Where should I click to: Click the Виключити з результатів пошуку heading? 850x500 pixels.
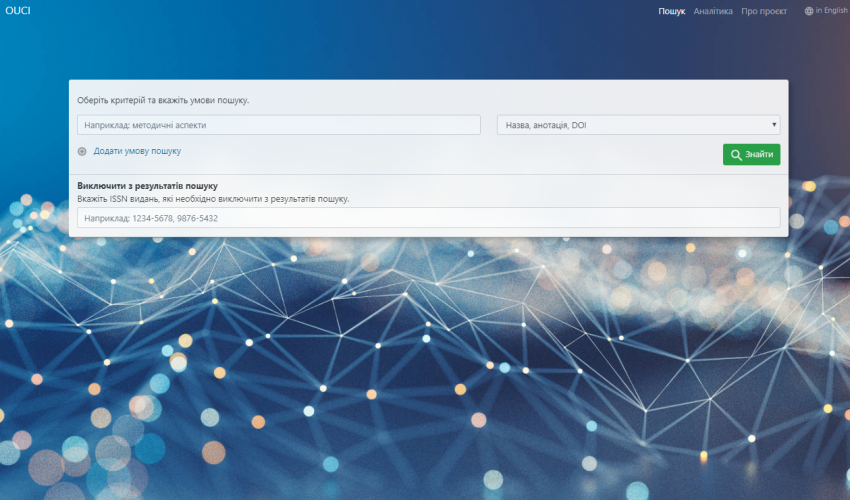tap(147, 185)
